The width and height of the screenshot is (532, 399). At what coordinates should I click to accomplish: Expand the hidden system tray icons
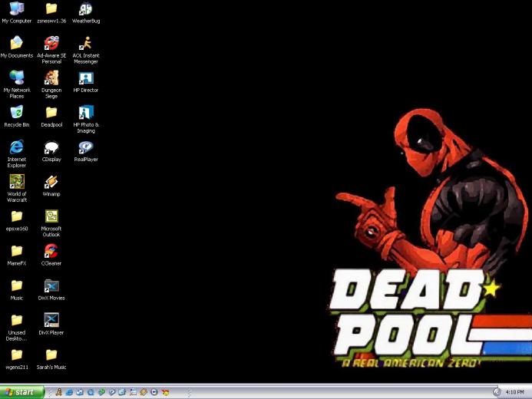click(x=497, y=392)
